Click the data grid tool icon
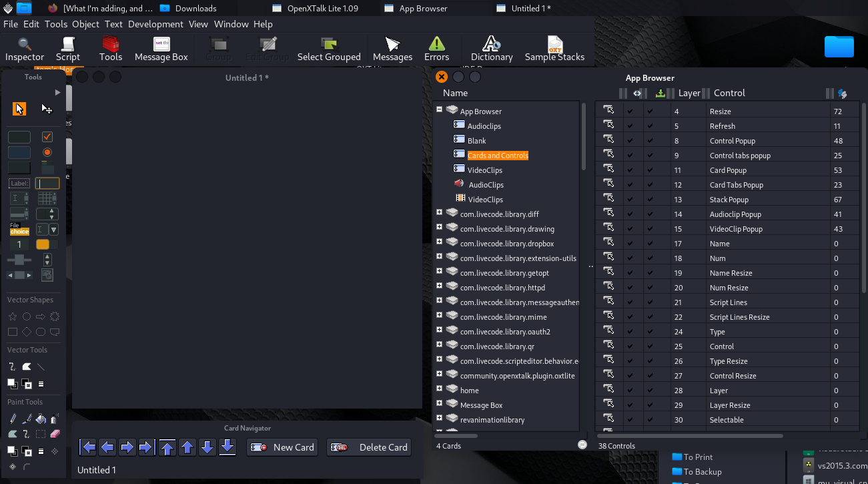 [47, 198]
